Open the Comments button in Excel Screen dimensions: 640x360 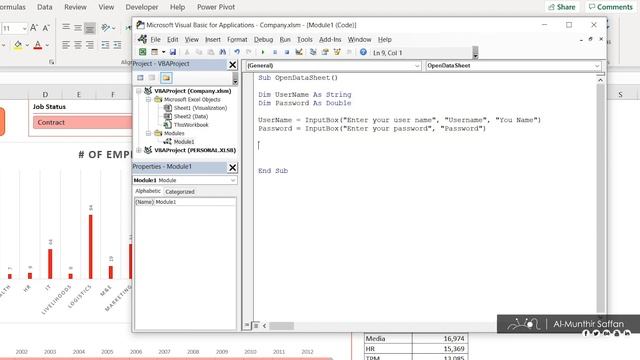(x=611, y=7)
